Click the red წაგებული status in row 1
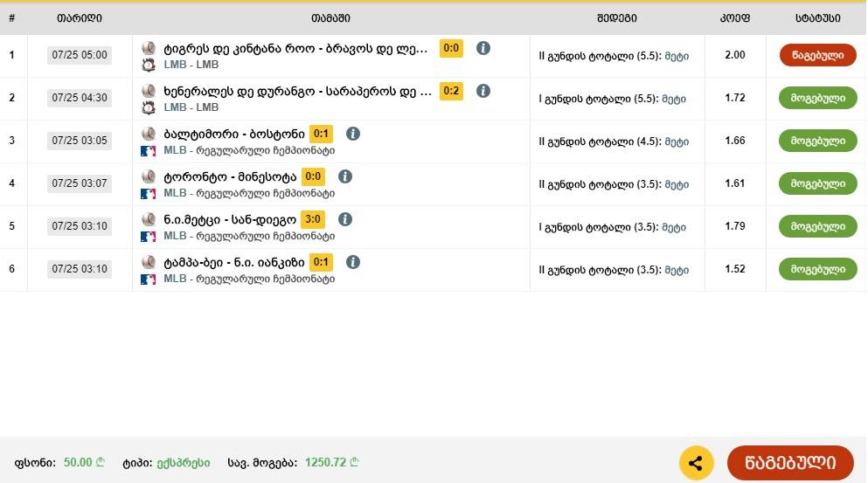This screenshot has height=483, width=868. click(x=817, y=55)
